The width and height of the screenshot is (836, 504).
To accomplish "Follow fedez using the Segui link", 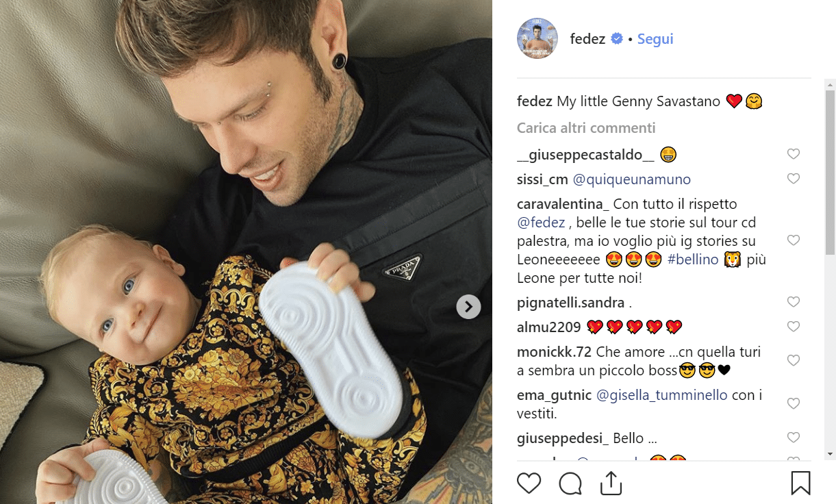I will (x=655, y=39).
